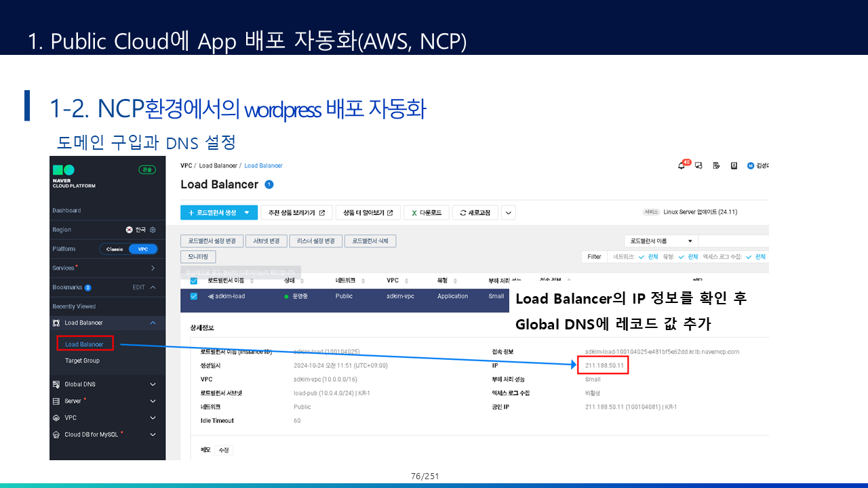
Task: Open Dashboard in the sidebar
Action: tap(66, 210)
